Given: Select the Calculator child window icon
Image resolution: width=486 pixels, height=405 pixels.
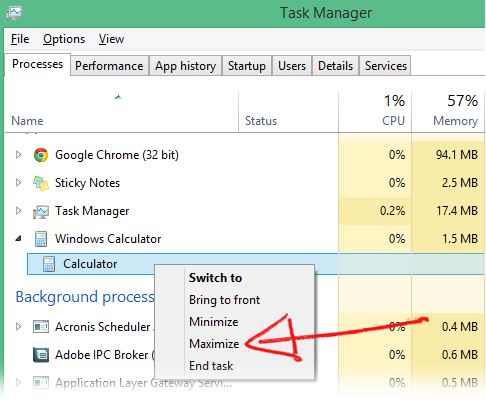Looking at the screenshot, I should (x=49, y=264).
